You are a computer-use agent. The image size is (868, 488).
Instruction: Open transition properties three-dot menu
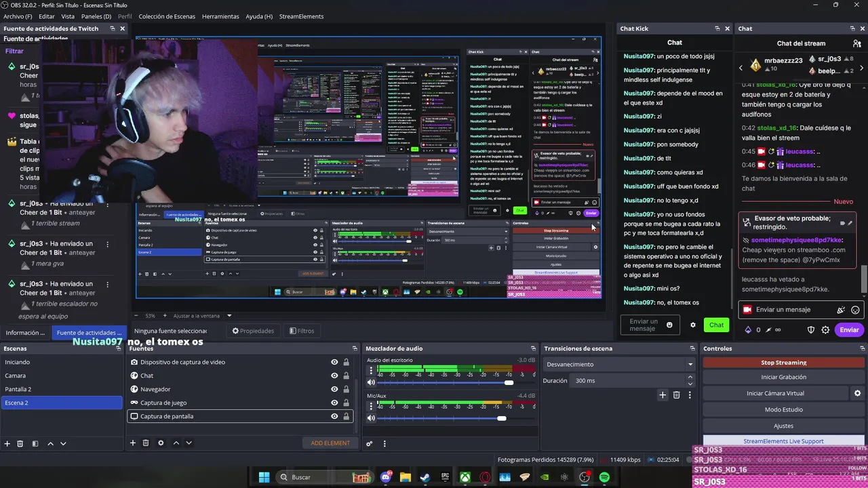[x=690, y=394]
